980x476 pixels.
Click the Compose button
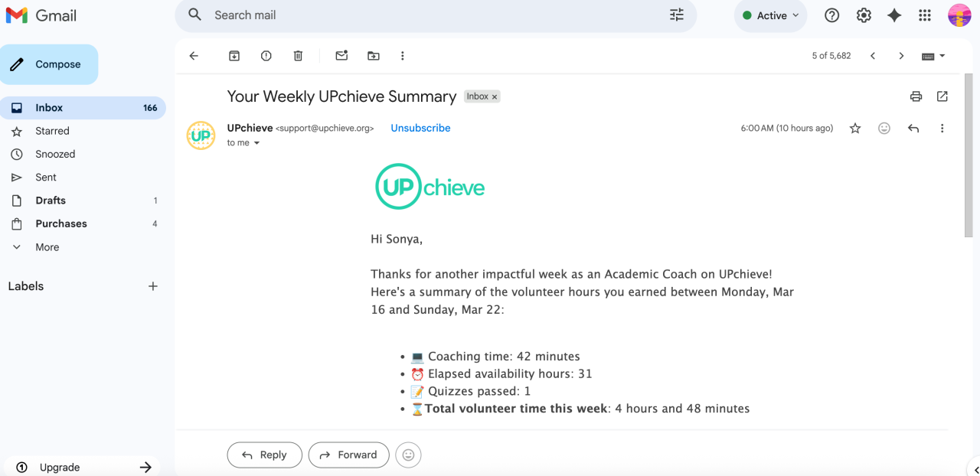pos(49,64)
